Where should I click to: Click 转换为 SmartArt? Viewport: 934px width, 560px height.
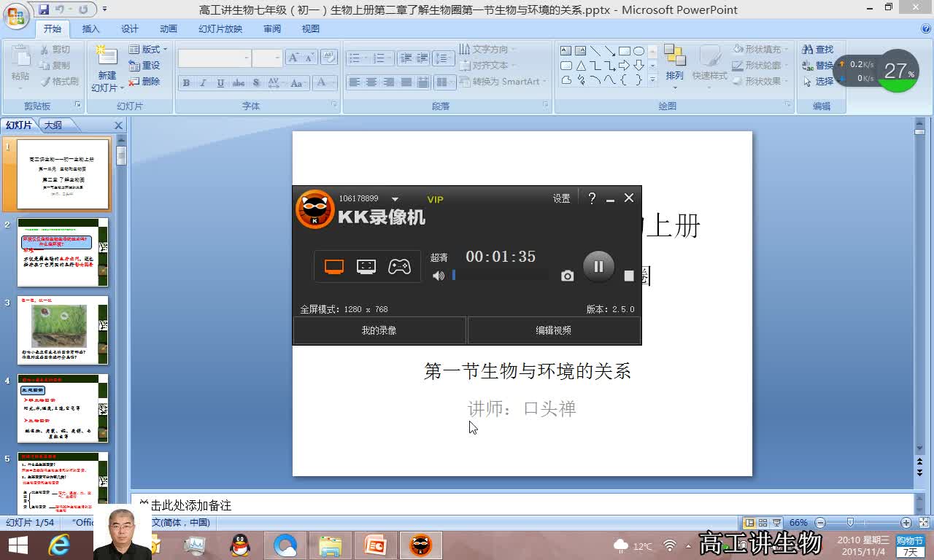[503, 82]
